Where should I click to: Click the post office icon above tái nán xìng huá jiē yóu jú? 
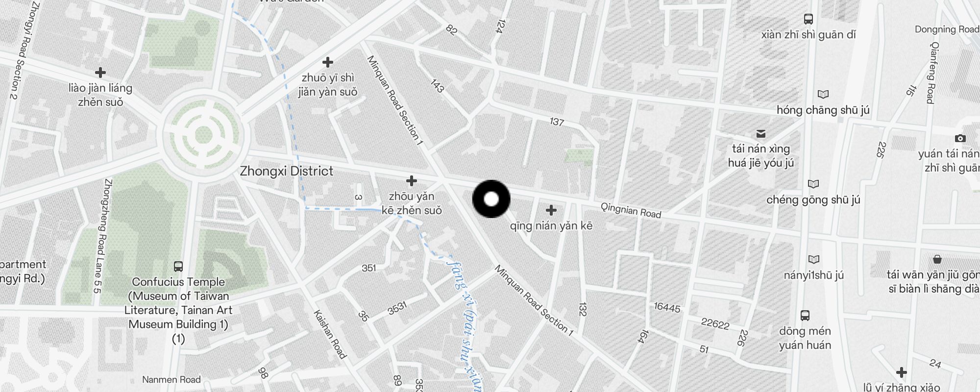pos(761,133)
